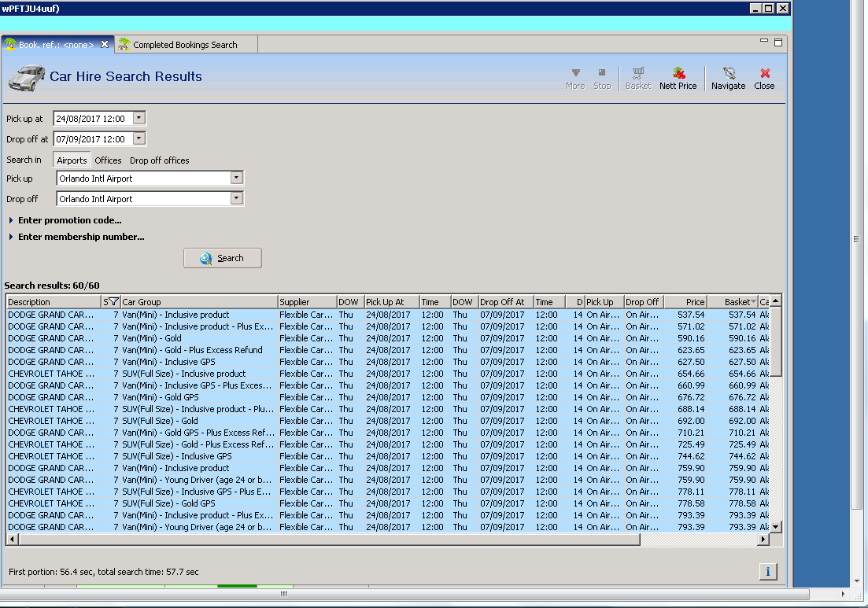Sort by Drop Off At column header

[505, 301]
